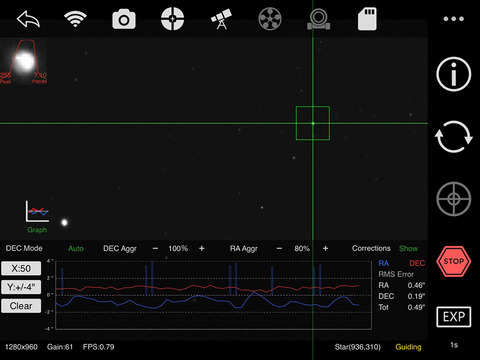Click the Guiding status text
Image resolution: width=480 pixels, height=360 pixels.
408,347
